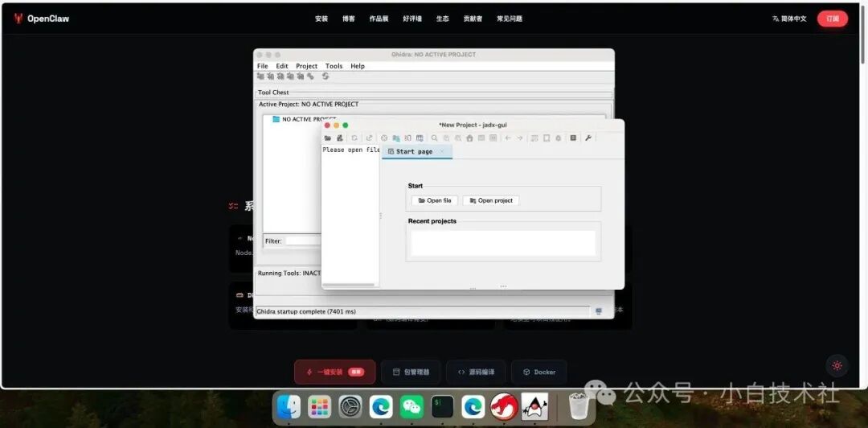The height and width of the screenshot is (428, 868).
Task: Click the 好评墙 nav link
Action: pyautogui.click(x=412, y=19)
